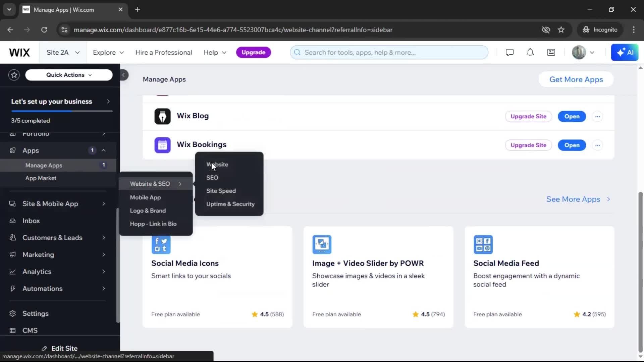Click the Social Media Icons app icon
Viewport: 644px width, 362px height.
click(161, 245)
